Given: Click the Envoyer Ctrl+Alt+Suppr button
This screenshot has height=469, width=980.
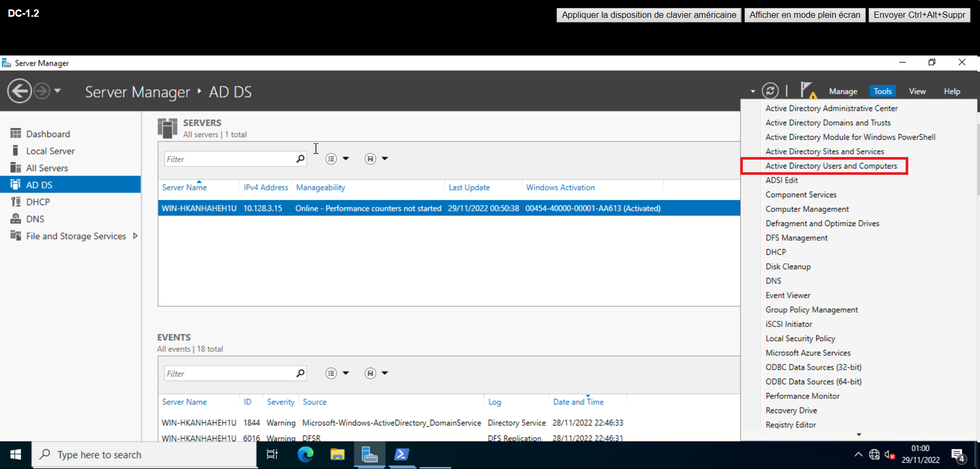Looking at the screenshot, I should tap(919, 15).
